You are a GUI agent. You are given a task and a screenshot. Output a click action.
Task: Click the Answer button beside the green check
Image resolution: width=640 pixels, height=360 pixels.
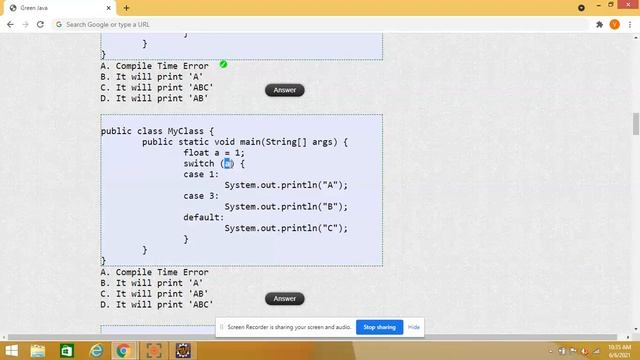tap(284, 90)
